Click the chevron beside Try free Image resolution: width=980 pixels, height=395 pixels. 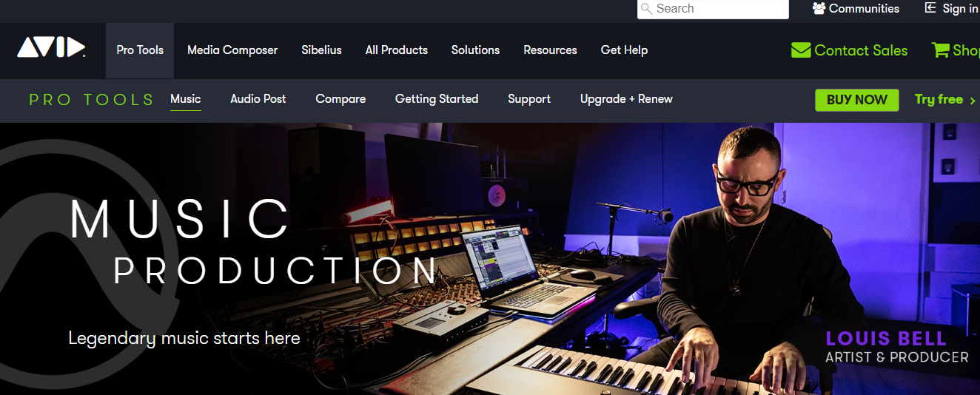pos(973,100)
